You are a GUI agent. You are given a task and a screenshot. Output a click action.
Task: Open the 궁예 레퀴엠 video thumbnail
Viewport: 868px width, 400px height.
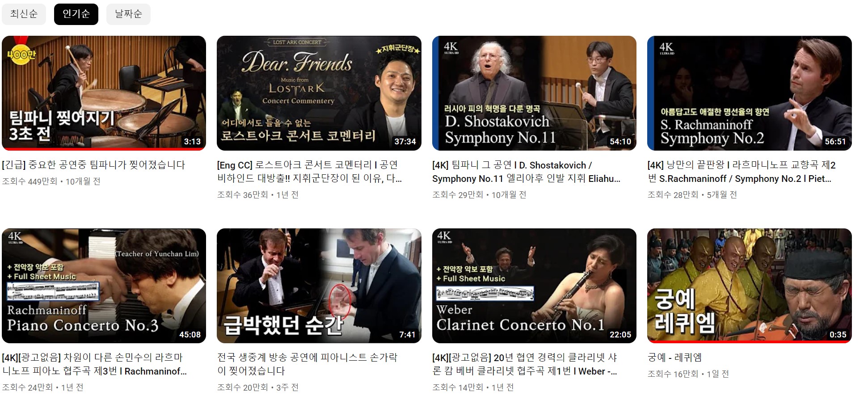750,286
